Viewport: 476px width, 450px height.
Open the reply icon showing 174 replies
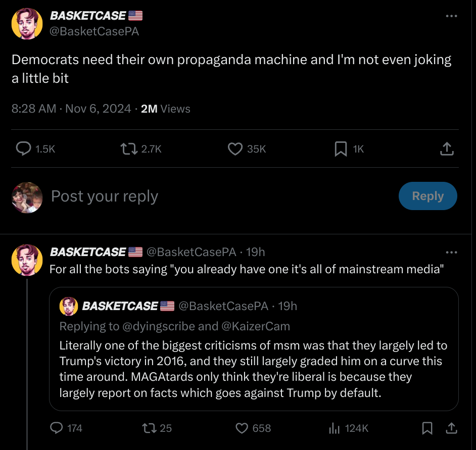[x=56, y=428]
